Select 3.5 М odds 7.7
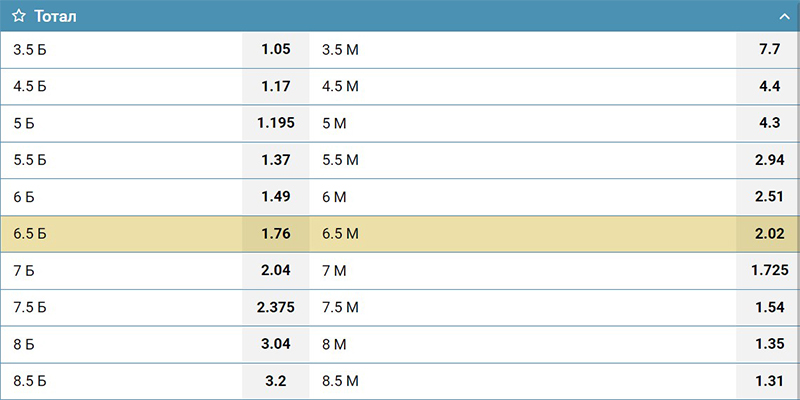 pos(768,50)
